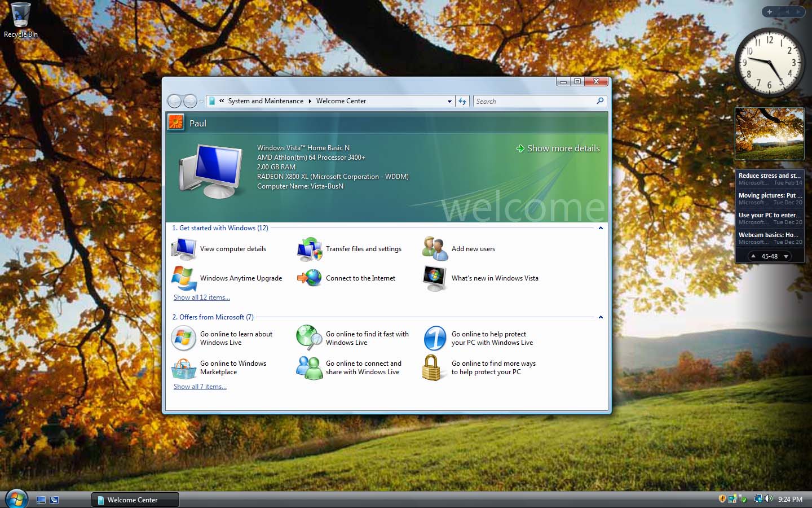Collapse Get started with Windows section
Screen dimensions: 812x508
pyautogui.click(x=601, y=228)
